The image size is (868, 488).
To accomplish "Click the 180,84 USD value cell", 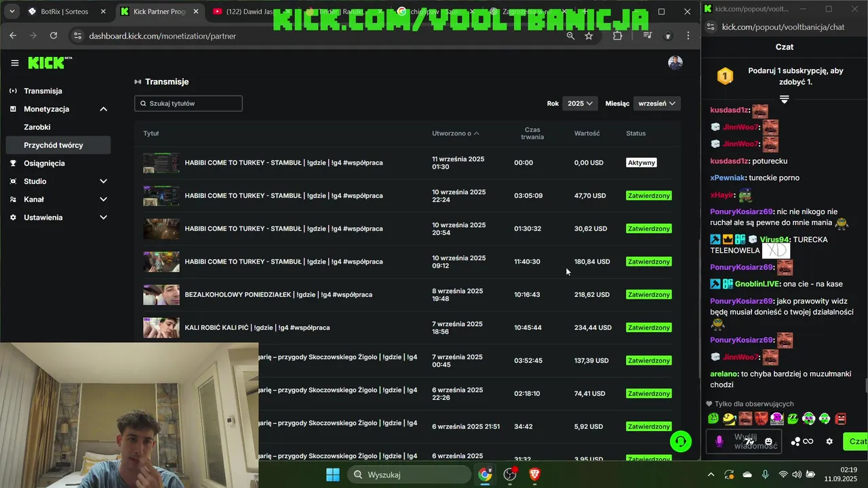I will (x=592, y=262).
